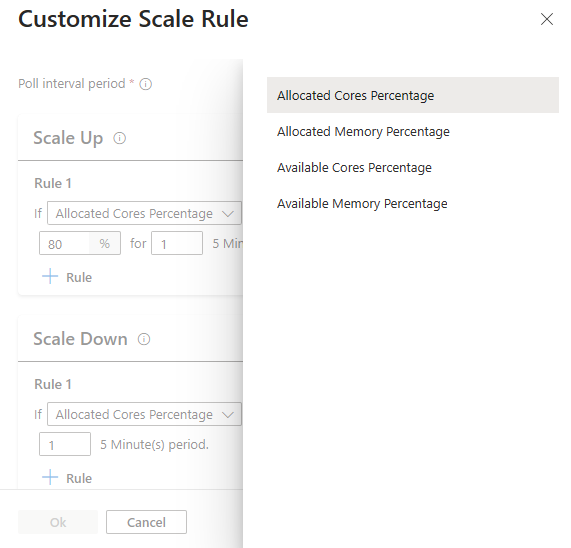Click the 80 percent threshold field
This screenshot has height=548, width=571.
[80, 243]
